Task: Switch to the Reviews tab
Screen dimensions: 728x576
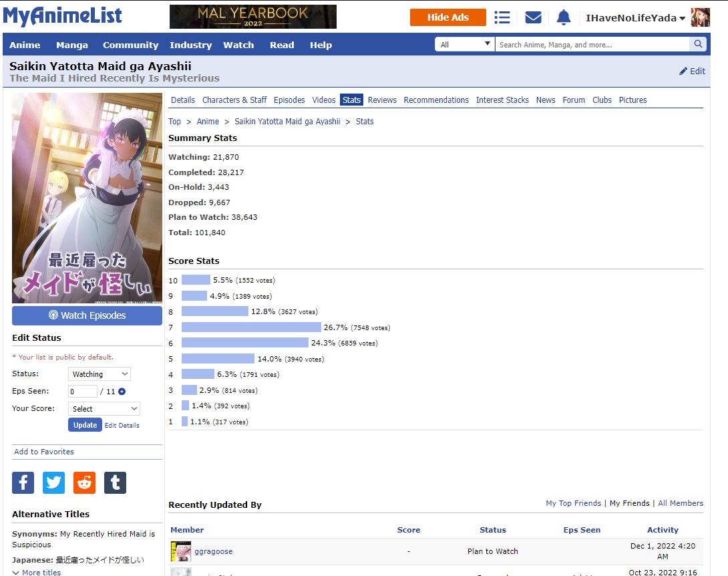Action: [382, 100]
